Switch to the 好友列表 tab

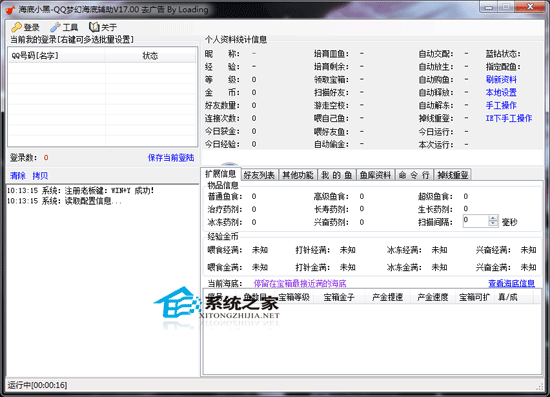[x=259, y=175]
